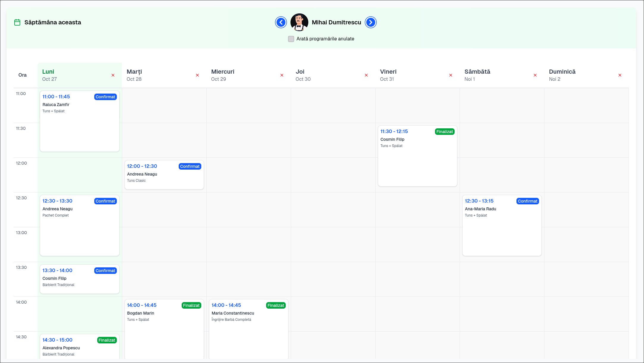Click Finalizat badge on Maria Constantinescu
The width and height of the screenshot is (644, 363).
pos(276,305)
